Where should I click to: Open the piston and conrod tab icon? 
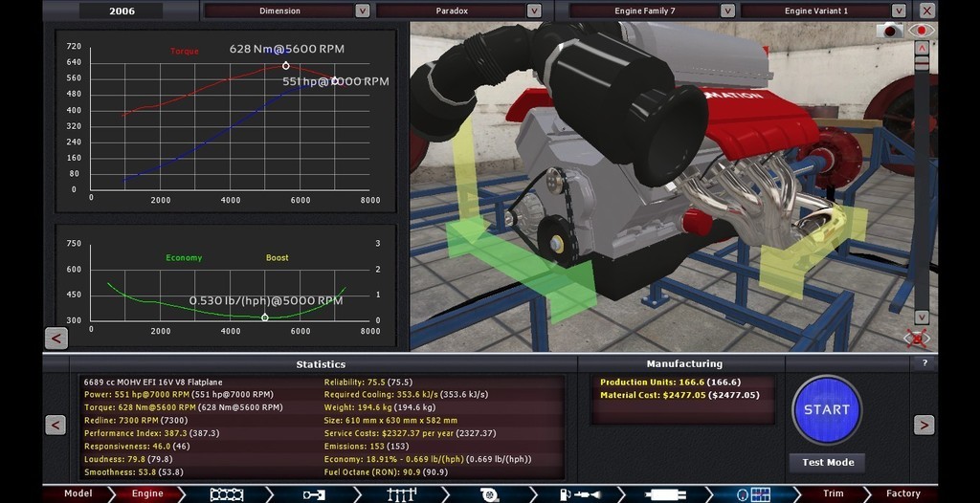point(314,494)
